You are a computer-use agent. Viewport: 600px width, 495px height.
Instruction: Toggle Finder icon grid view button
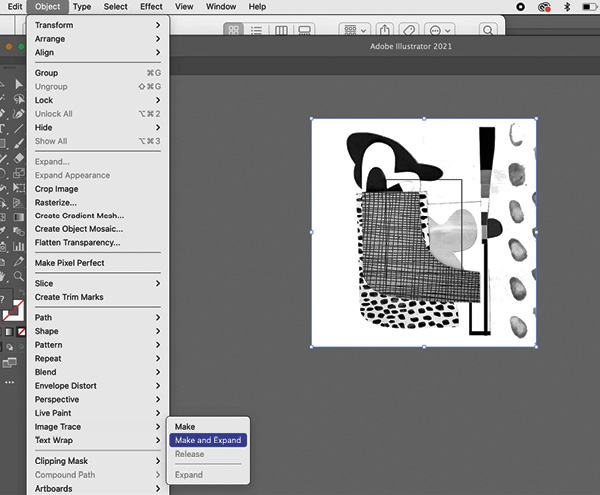pyautogui.click(x=233, y=30)
